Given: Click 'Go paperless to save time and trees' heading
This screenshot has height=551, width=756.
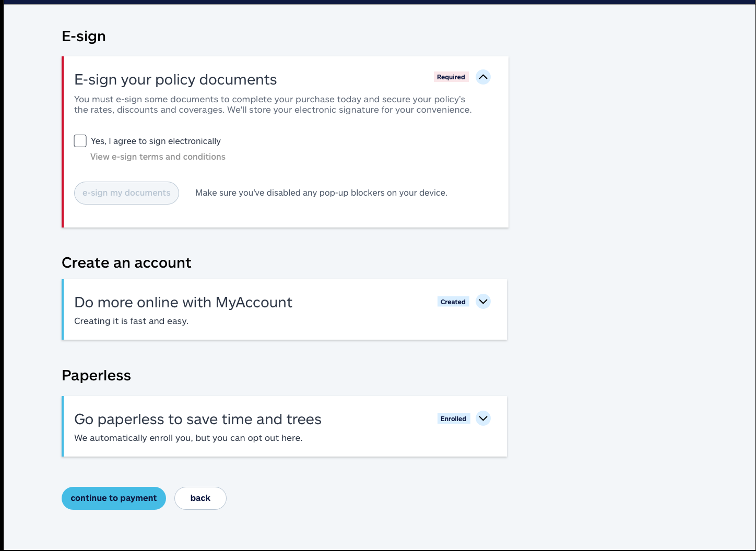Looking at the screenshot, I should pyautogui.click(x=198, y=420).
